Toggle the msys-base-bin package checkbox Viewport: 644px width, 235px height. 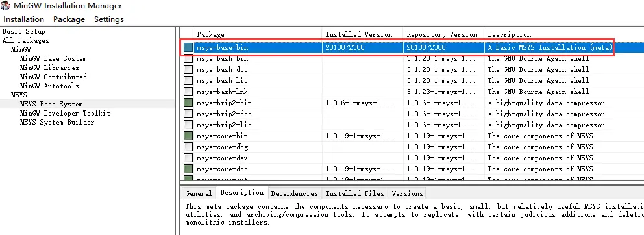click(x=188, y=47)
